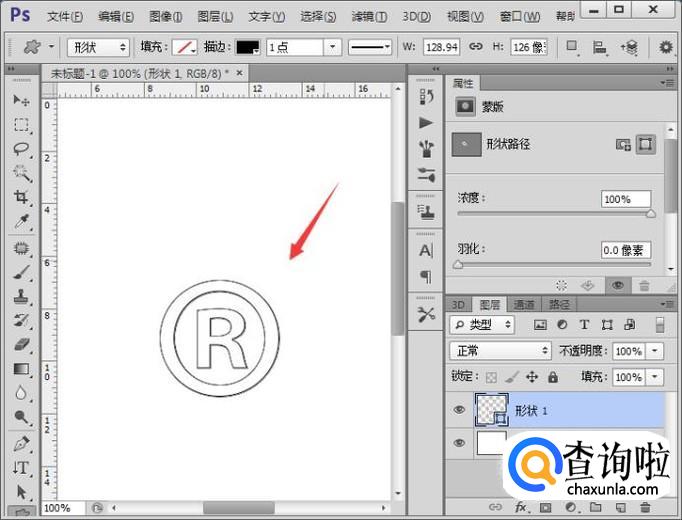This screenshot has width=682, height=520.
Task: Open the 滤镜(T) menu
Action: 371,16
